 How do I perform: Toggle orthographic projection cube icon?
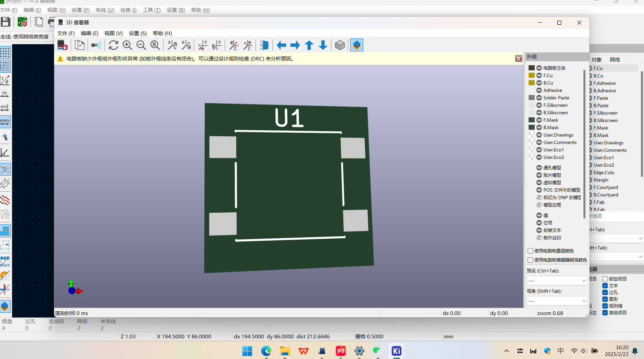(x=340, y=45)
